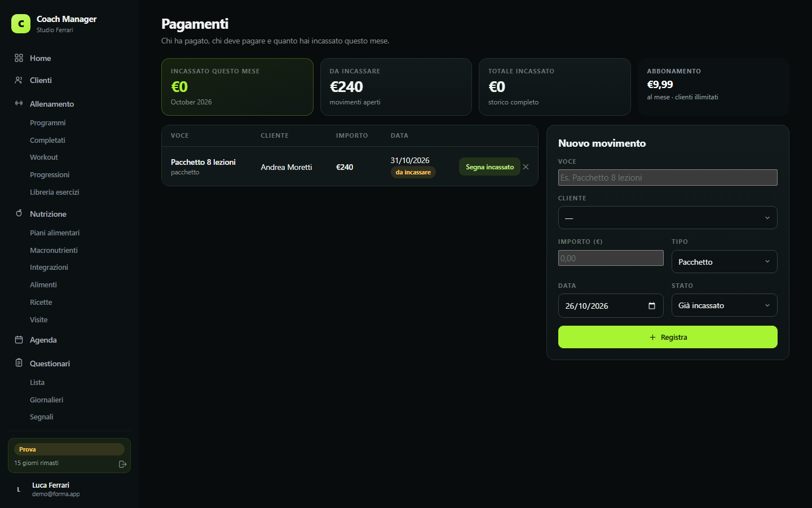Open Agenda via its calendar icon
Screen dimensions: 812x508
(19, 340)
